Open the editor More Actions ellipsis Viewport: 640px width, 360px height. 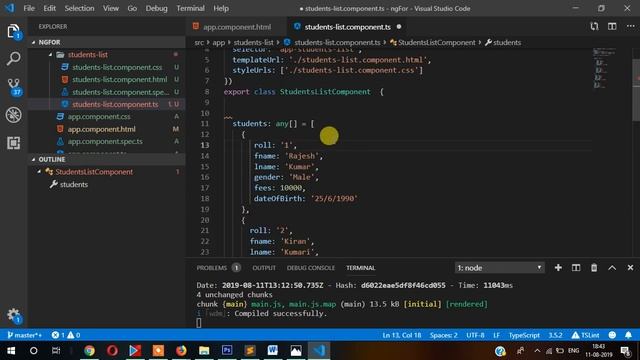click(630, 27)
